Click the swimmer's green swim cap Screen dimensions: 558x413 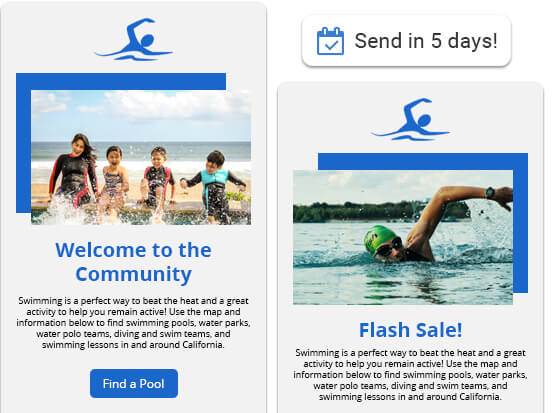point(378,236)
